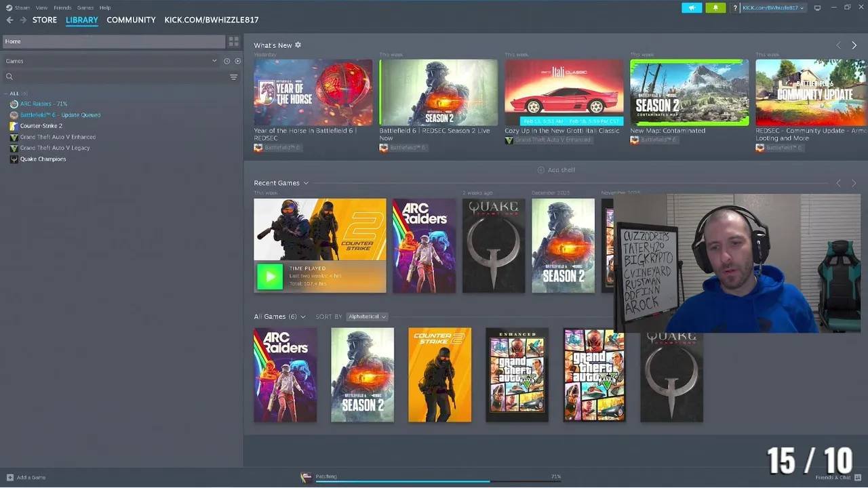
Task: Go back with the left arrow navigation icon
Action: [9, 20]
